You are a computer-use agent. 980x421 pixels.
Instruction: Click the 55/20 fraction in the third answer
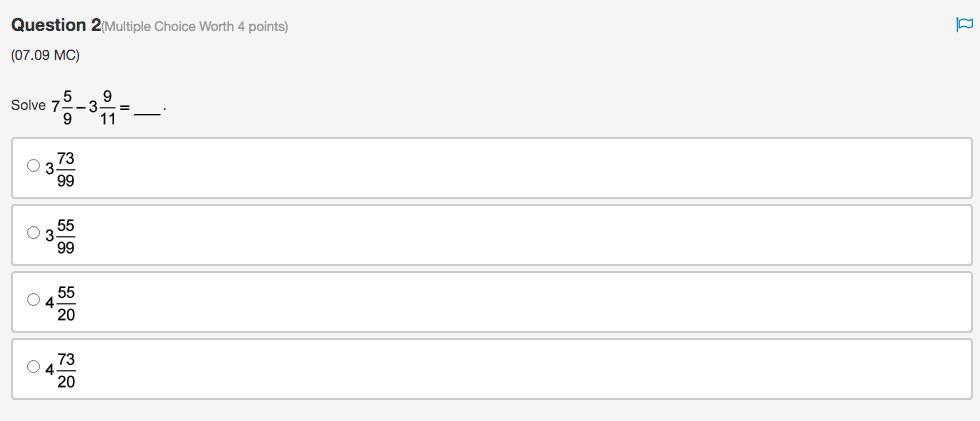pos(66,303)
